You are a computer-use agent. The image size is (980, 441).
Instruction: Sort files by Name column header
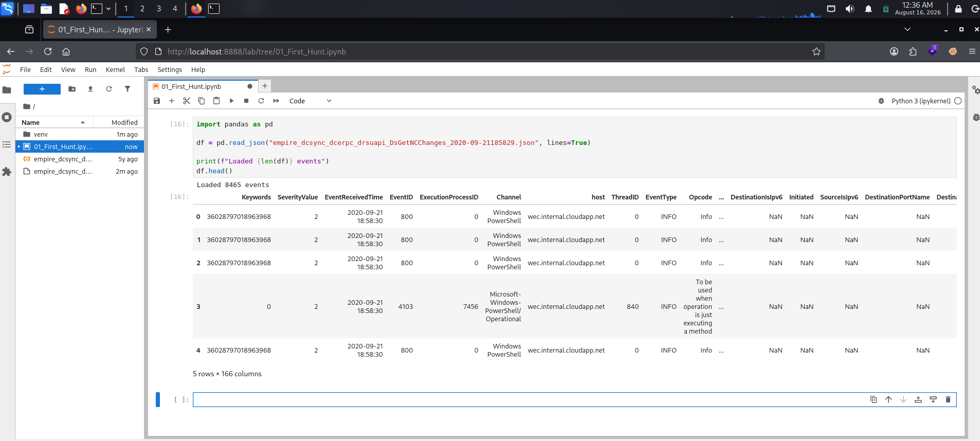(54, 122)
